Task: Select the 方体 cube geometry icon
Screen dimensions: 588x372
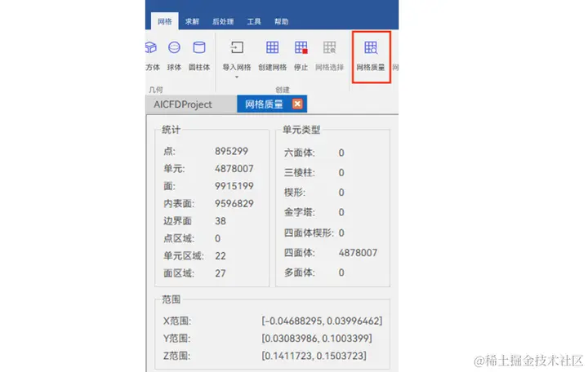Action: pos(151,47)
